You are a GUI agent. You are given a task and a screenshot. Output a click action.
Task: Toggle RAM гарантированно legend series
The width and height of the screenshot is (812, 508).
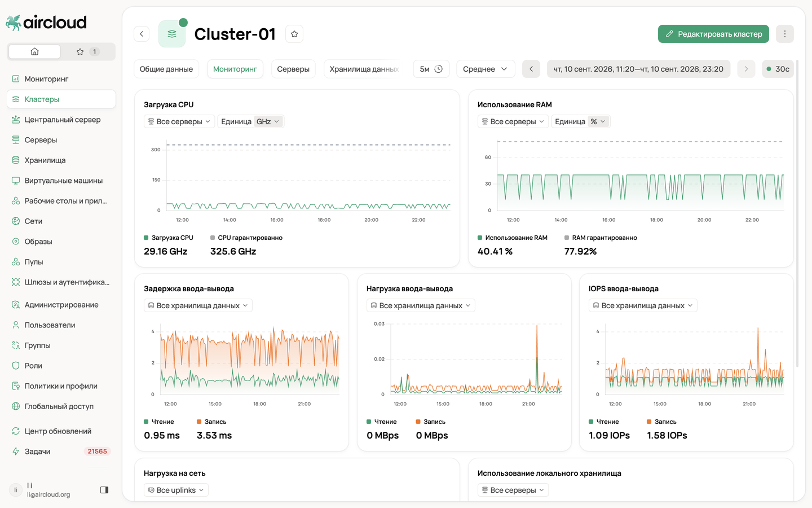601,238
